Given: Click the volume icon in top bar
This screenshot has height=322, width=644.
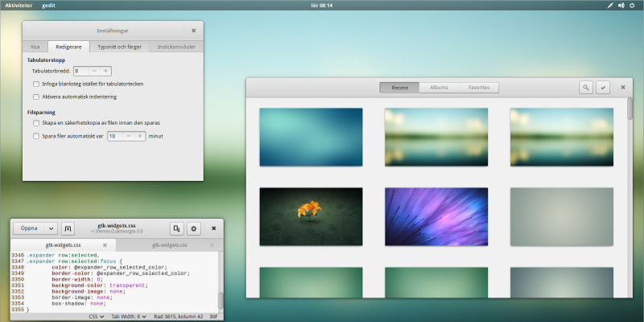Looking at the screenshot, I should (x=621, y=5).
